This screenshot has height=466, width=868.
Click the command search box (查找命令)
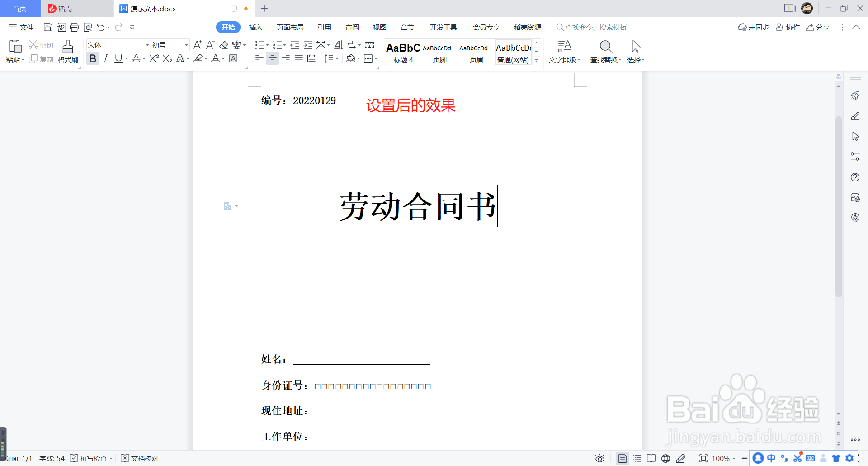click(591, 27)
